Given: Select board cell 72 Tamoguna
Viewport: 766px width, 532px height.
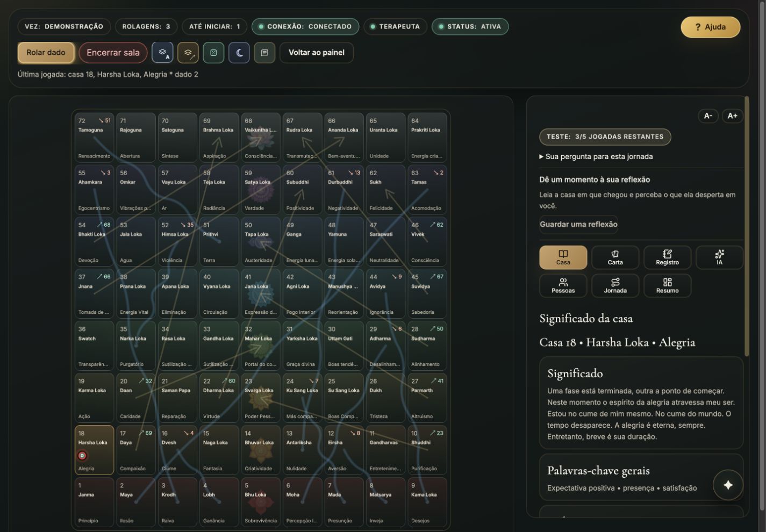Looking at the screenshot, I should tap(95, 138).
